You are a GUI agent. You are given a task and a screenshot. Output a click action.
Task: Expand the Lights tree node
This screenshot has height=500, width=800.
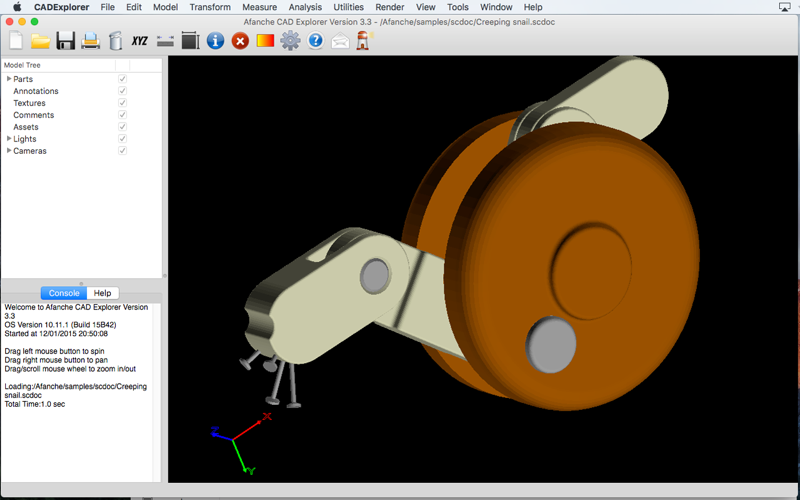point(9,138)
